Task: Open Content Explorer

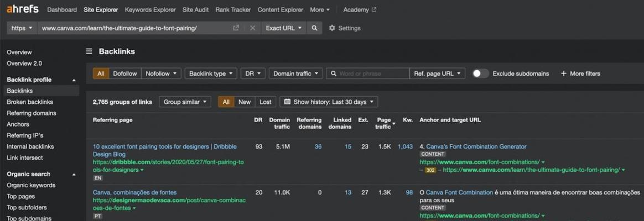Action: click(x=281, y=9)
